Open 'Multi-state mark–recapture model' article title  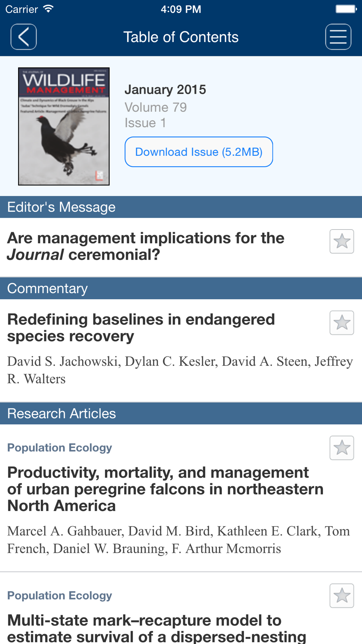(x=157, y=628)
